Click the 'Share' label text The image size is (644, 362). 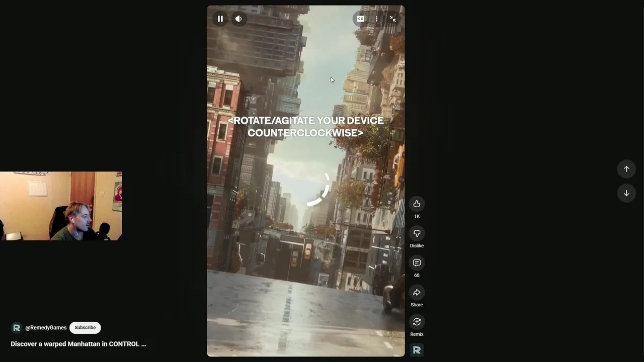click(x=417, y=305)
